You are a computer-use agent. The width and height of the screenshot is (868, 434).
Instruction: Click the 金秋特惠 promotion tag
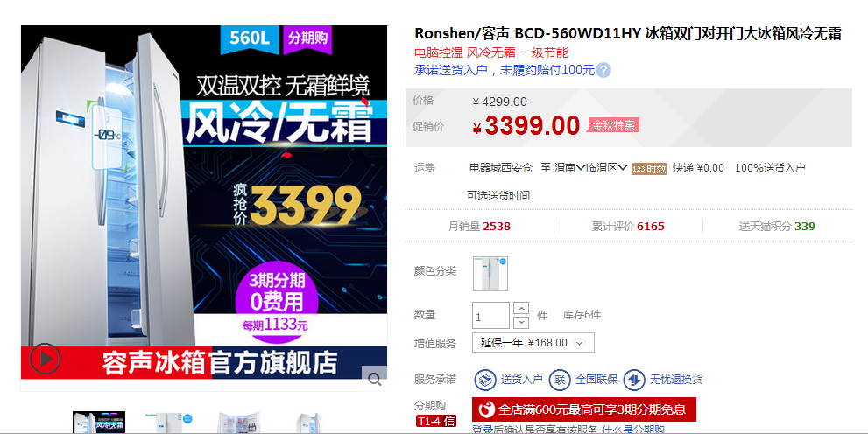coord(613,125)
